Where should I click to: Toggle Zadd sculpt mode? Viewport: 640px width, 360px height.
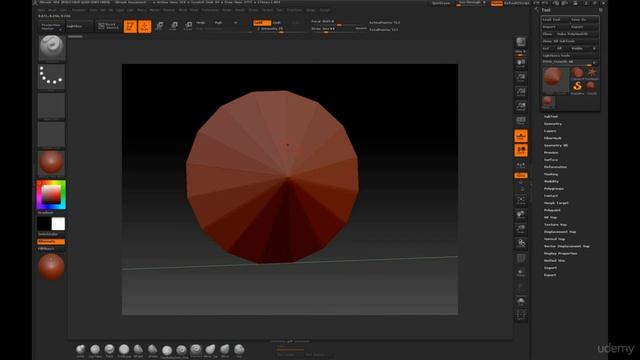point(262,22)
